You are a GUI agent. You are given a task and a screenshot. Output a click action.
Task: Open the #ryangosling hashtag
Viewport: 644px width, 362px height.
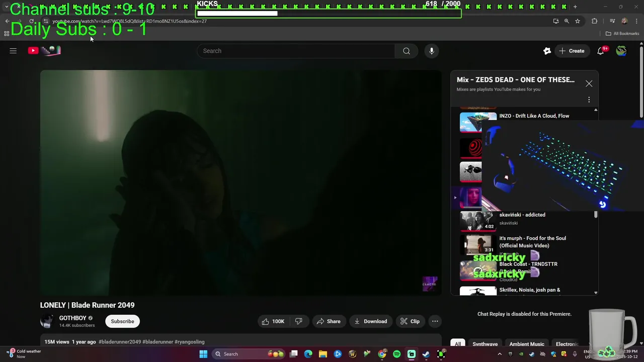190,342
